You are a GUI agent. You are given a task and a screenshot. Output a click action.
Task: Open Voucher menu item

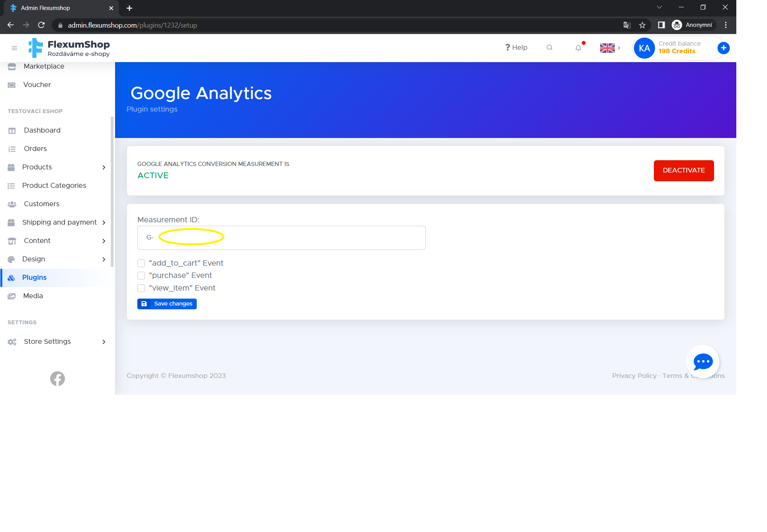[37, 85]
